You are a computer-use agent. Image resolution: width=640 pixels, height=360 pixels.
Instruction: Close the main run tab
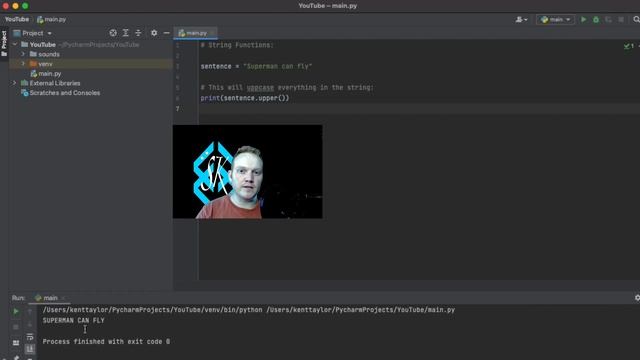[63, 298]
